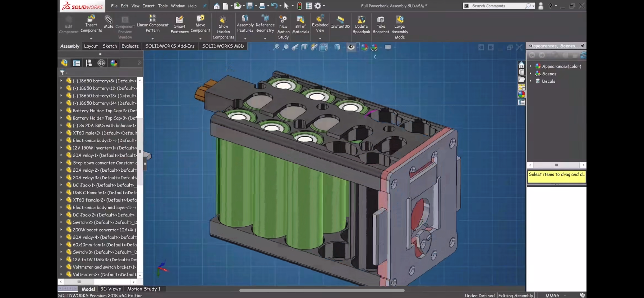Click Search Commands input field
The height and width of the screenshot is (298, 644).
point(498,6)
